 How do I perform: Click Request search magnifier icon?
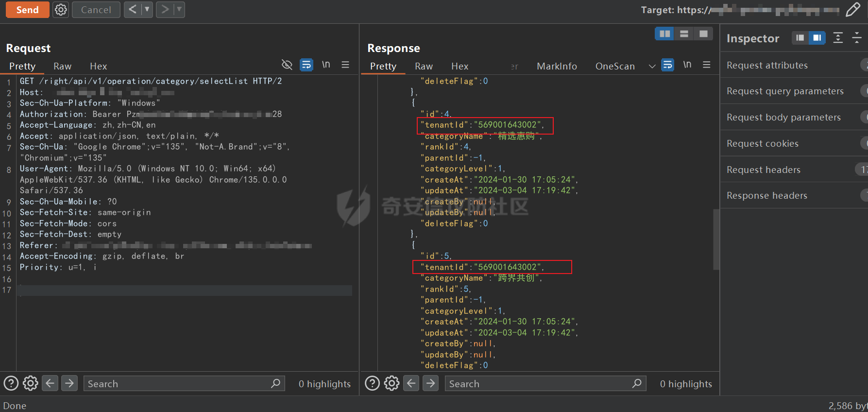click(276, 383)
